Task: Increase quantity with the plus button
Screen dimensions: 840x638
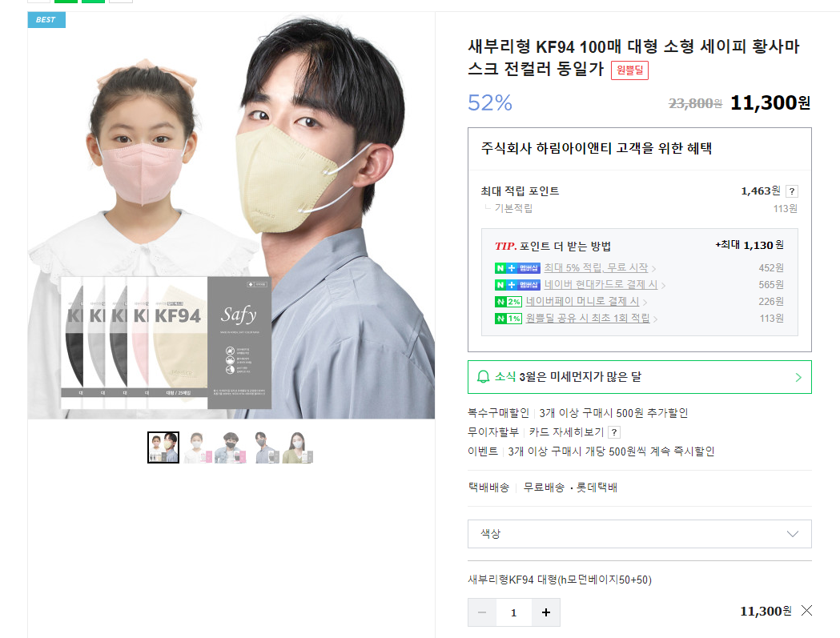Action: point(546,612)
